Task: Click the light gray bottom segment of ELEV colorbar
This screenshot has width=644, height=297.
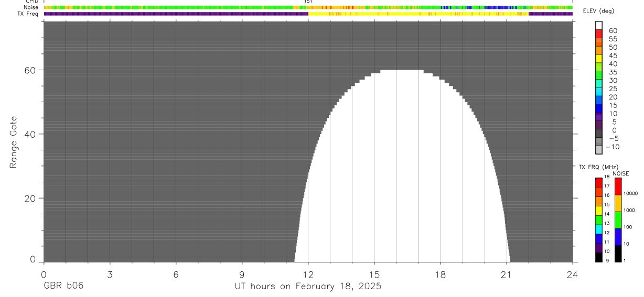Action: 599,150
